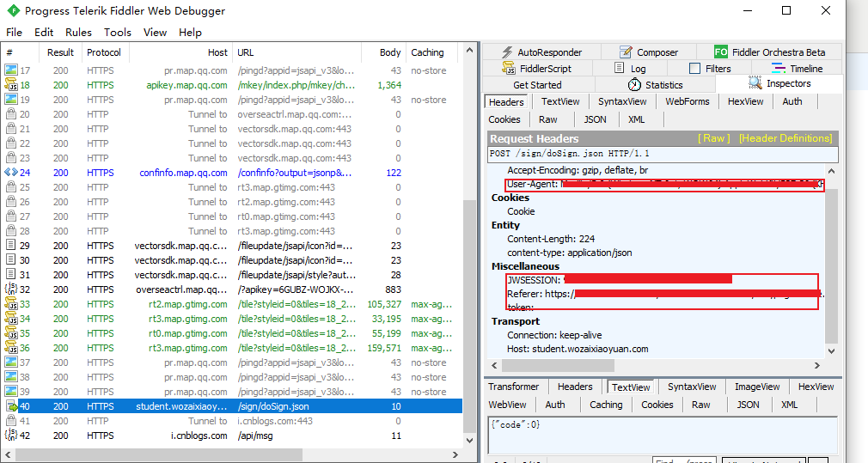This screenshot has width=868, height=463.
Task: Click the session list scroll-down arrow
Action: pyautogui.click(x=469, y=441)
